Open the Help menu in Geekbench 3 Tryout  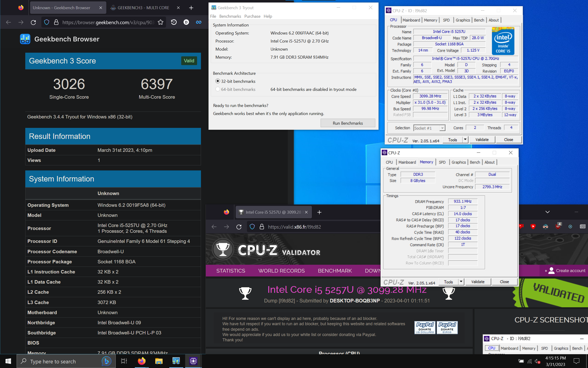click(268, 16)
